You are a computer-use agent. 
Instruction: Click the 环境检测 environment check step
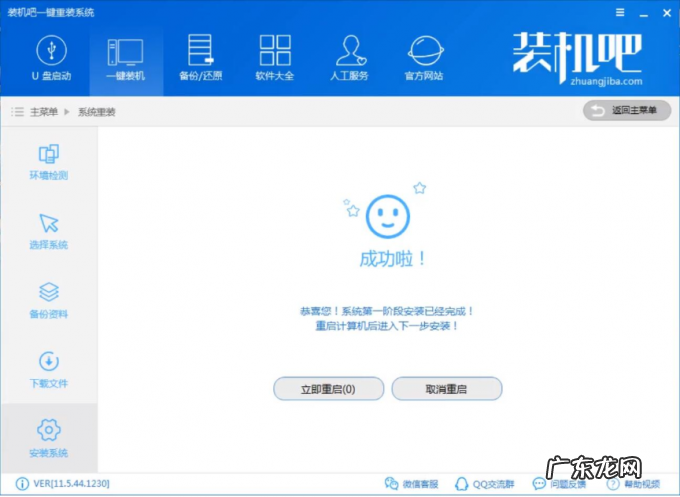point(49,162)
